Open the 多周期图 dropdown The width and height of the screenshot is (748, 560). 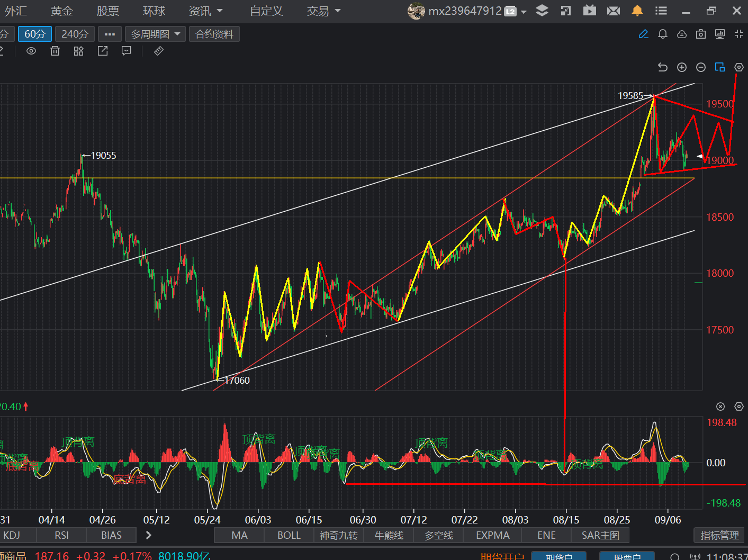pyautogui.click(x=156, y=34)
